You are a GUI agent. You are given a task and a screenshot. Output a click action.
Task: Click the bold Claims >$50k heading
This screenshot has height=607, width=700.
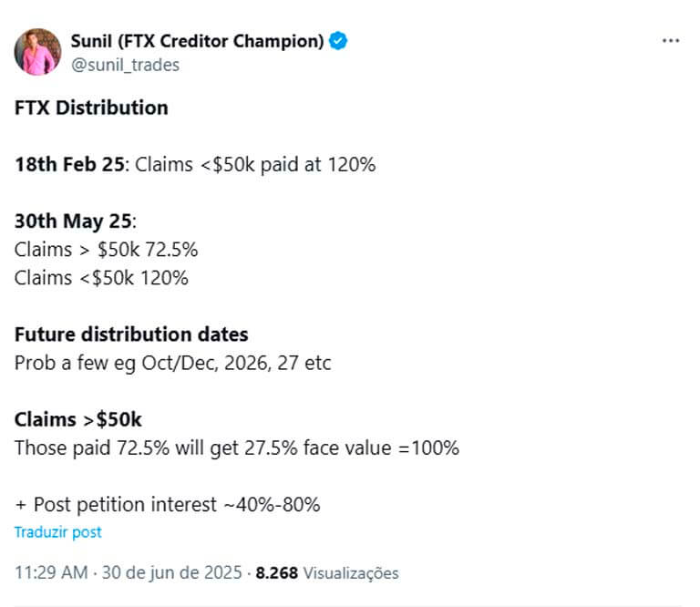pyautogui.click(x=77, y=419)
